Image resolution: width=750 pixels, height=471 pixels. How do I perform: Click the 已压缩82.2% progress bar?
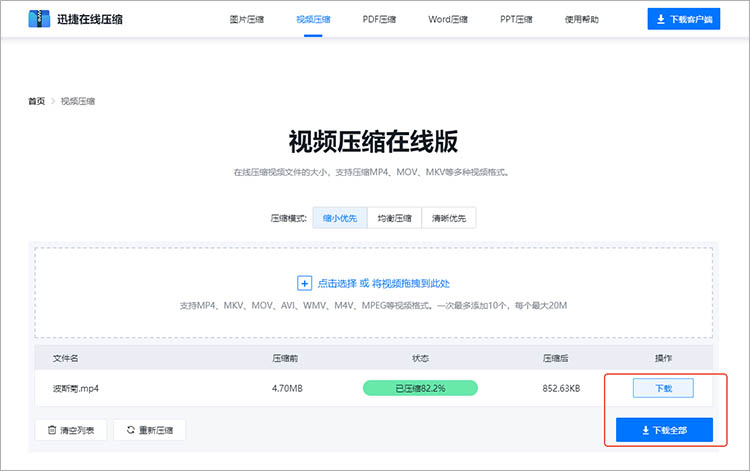(420, 388)
